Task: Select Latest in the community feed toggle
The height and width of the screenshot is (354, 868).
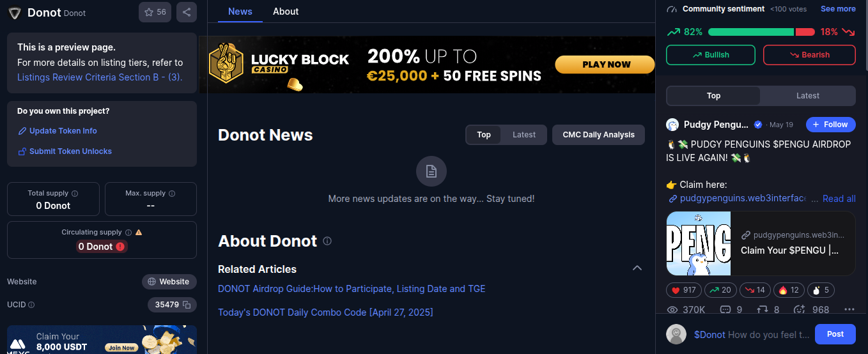Action: [808, 96]
